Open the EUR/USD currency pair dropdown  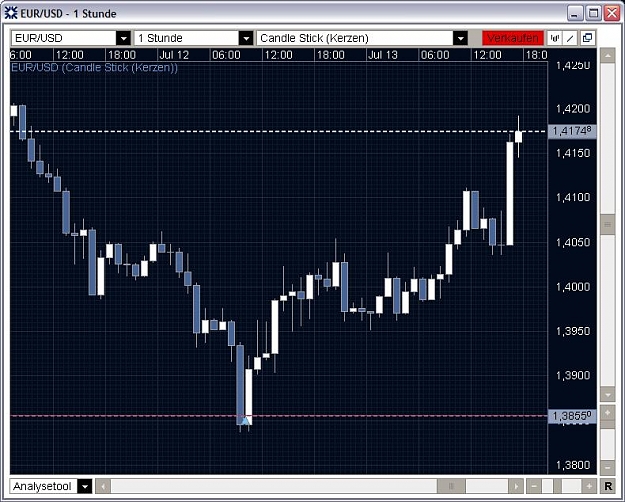coord(71,38)
